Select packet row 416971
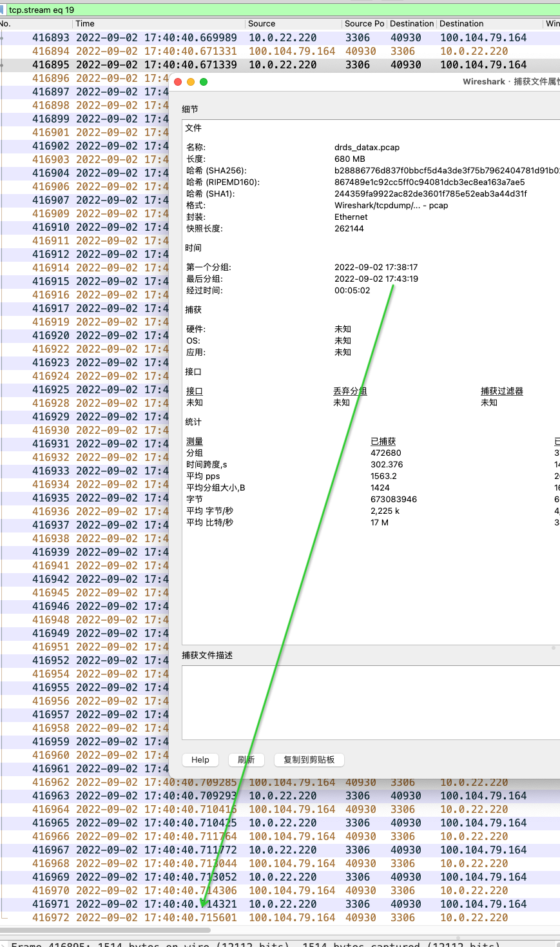 (x=280, y=904)
